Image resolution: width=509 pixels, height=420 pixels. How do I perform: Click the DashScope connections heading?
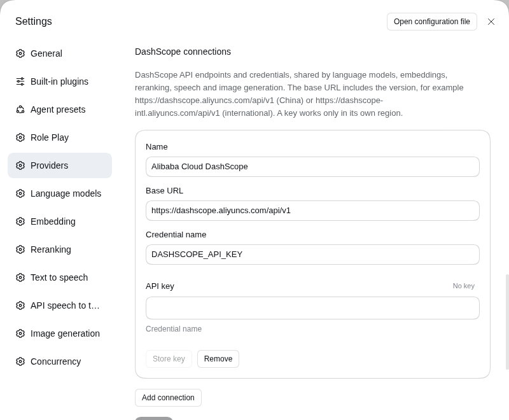[183, 52]
